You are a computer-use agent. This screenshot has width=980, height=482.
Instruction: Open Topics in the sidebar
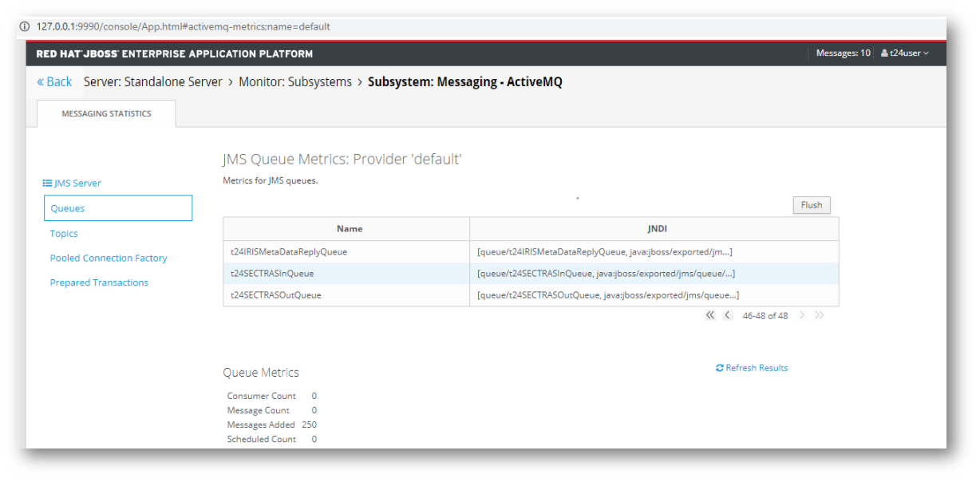click(64, 234)
